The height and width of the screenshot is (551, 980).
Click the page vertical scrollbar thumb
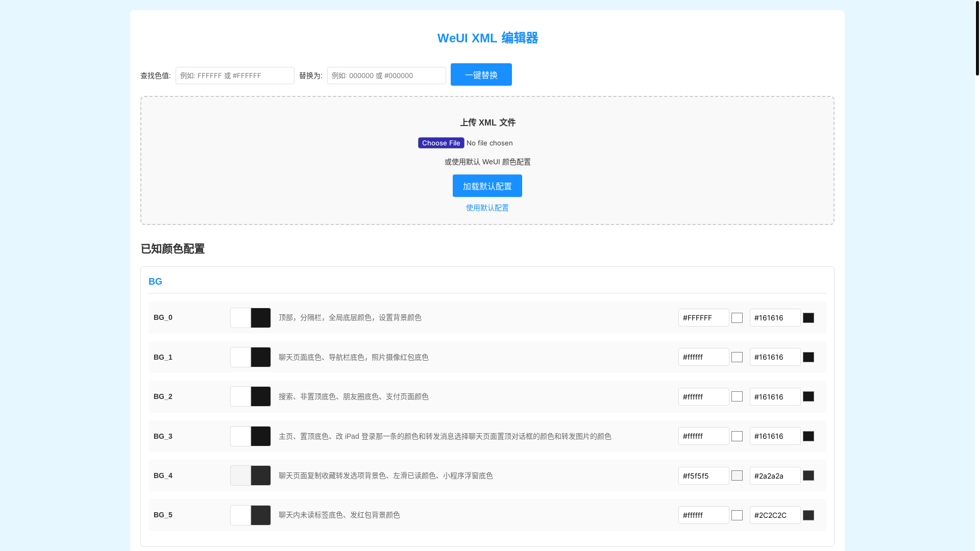click(x=977, y=38)
